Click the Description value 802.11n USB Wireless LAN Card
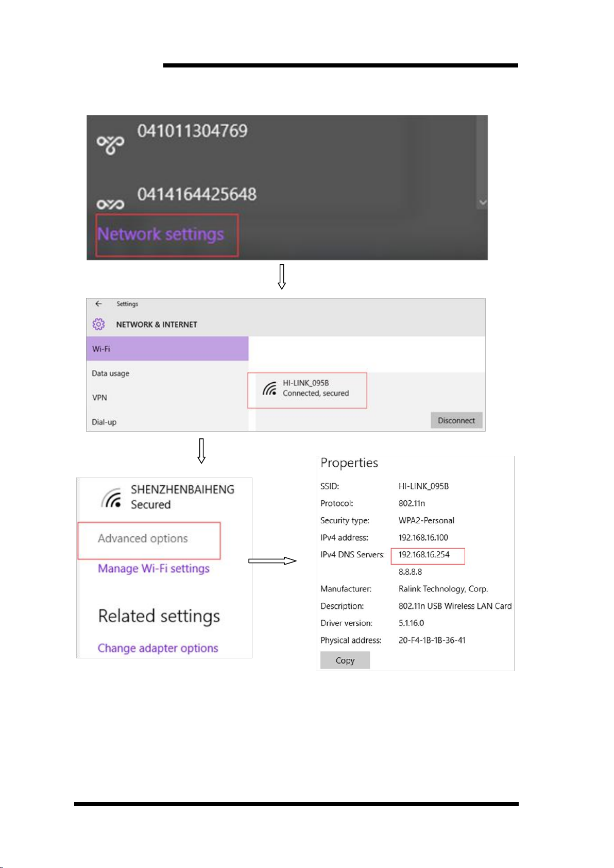 455,606
